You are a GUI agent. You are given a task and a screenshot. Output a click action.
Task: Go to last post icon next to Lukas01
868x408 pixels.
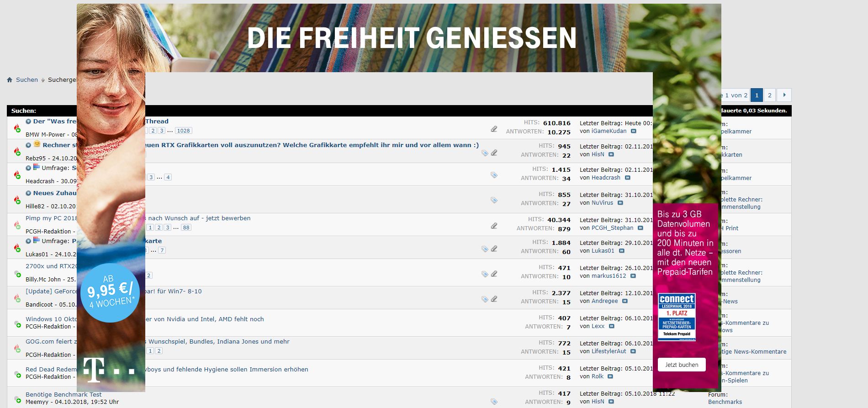[x=621, y=251]
